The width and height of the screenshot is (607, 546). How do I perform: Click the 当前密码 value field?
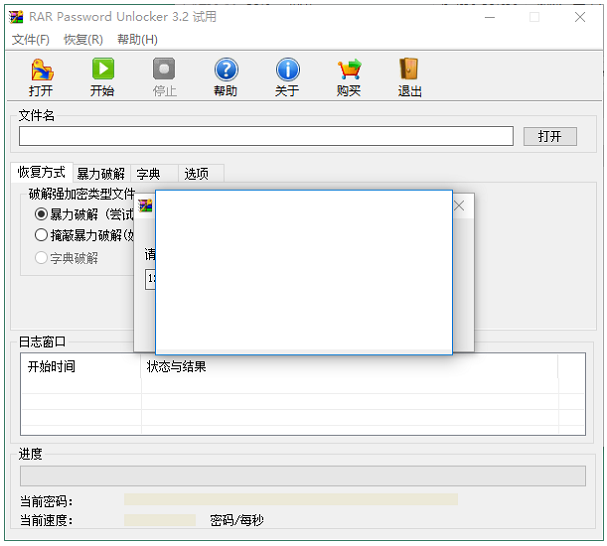291,500
